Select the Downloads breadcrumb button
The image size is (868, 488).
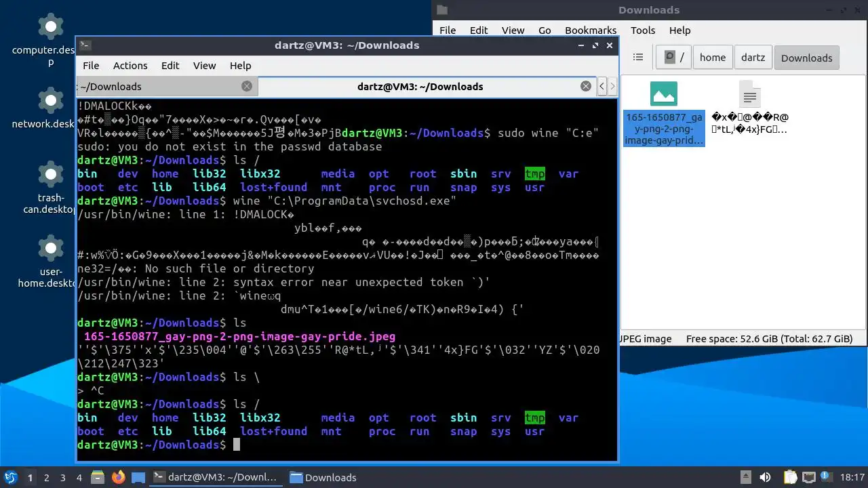pyautogui.click(x=807, y=58)
